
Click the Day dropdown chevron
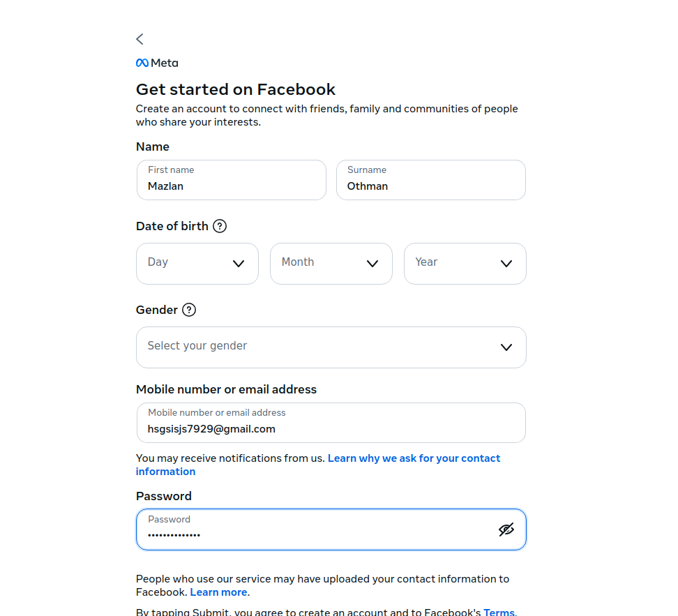pos(237,264)
